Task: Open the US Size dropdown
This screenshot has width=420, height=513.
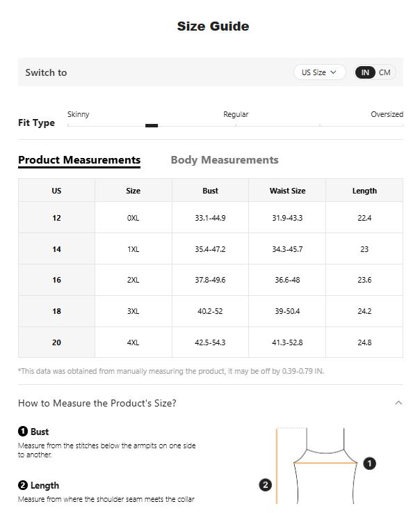Action: pos(319,72)
